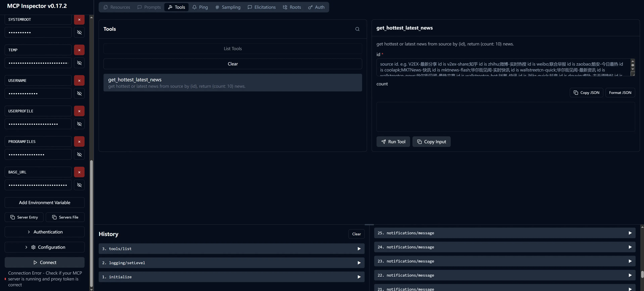
Task: Switch to the Resources tab
Action: click(117, 7)
